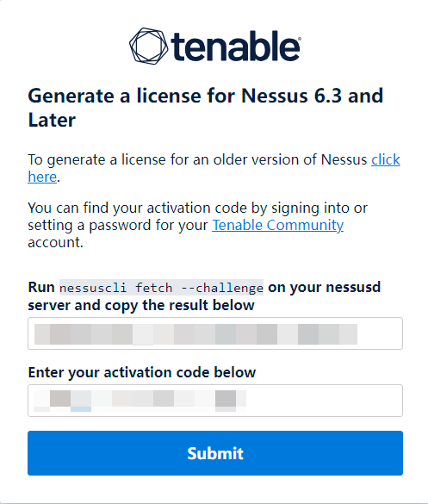Click the "--challenge" part of the command
428x504 pixels.
(x=222, y=288)
